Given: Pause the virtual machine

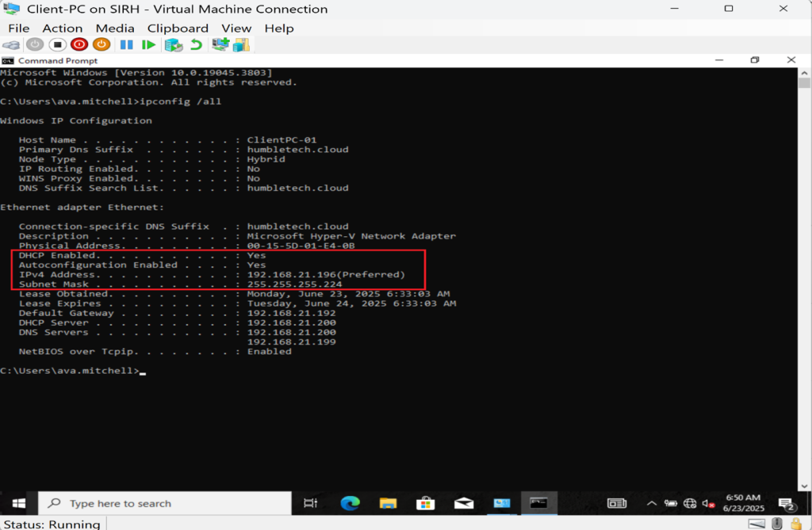Looking at the screenshot, I should (x=126, y=45).
